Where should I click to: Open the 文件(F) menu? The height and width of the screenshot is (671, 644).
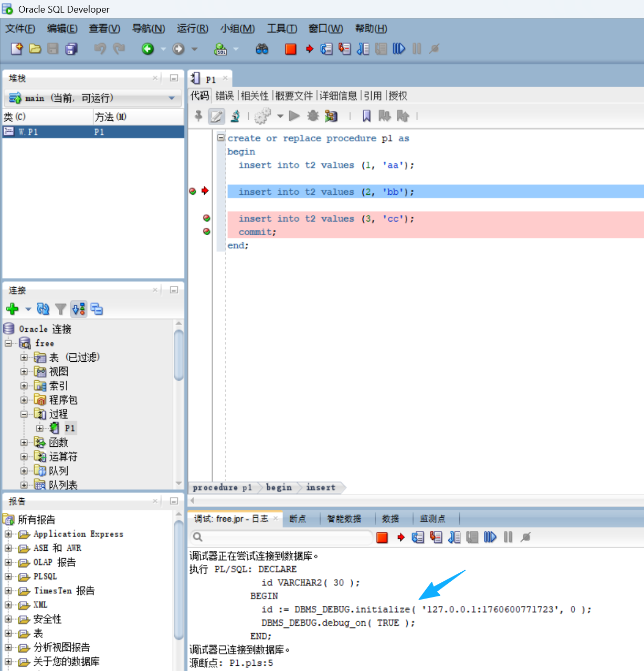tap(20, 28)
